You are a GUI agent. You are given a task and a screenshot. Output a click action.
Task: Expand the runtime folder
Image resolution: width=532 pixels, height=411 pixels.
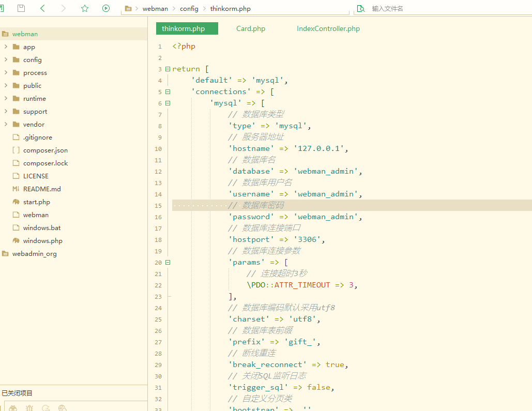(6, 98)
